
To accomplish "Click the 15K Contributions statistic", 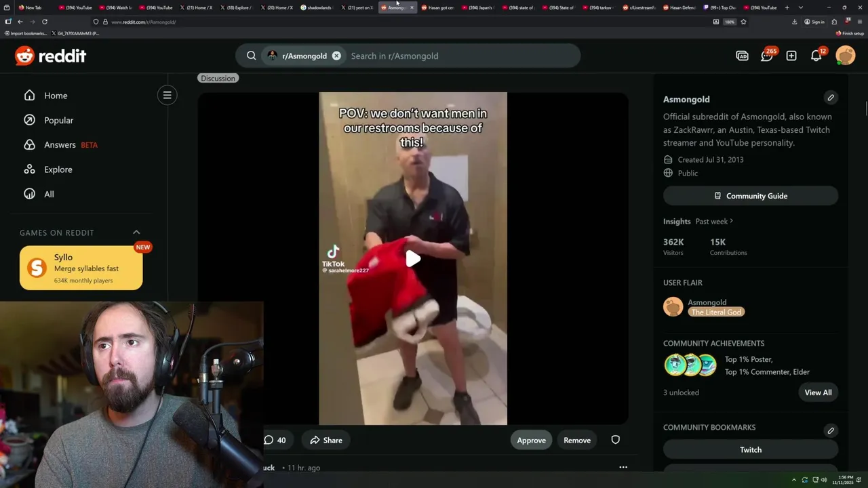I will [x=728, y=247].
